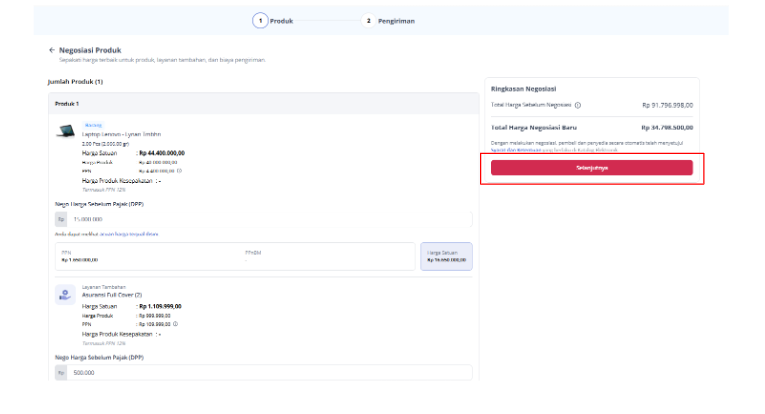Open the Syarat dan Ketentuan link
Screen dimensions: 765x414
pyautogui.click(x=516, y=150)
